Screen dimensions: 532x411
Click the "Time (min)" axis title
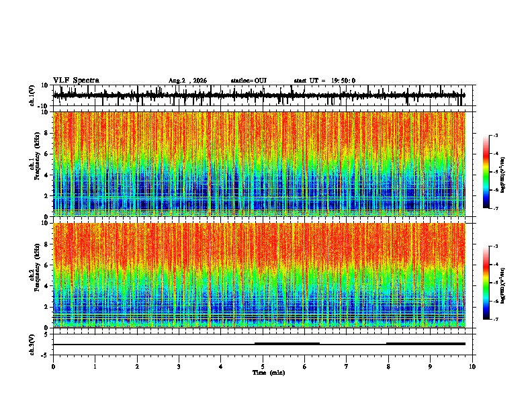click(269, 373)
